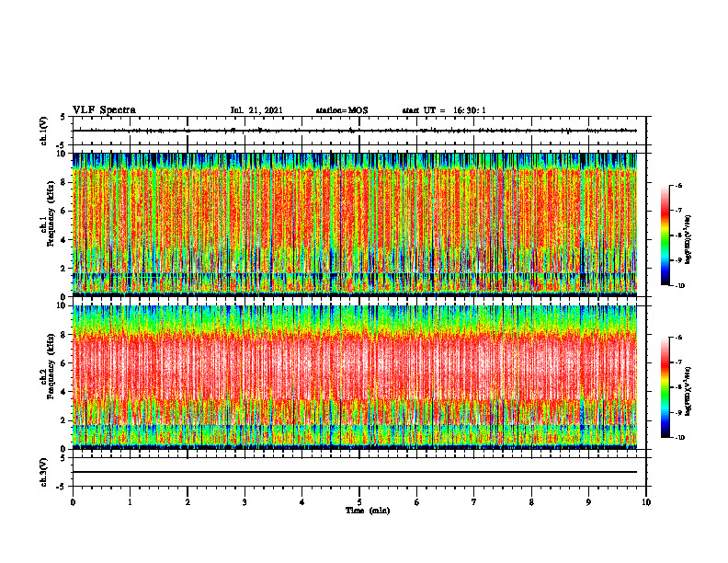The height and width of the screenshot is (563, 728).
Task: Click the "VLF Spectra" plot title
Action: click(104, 110)
